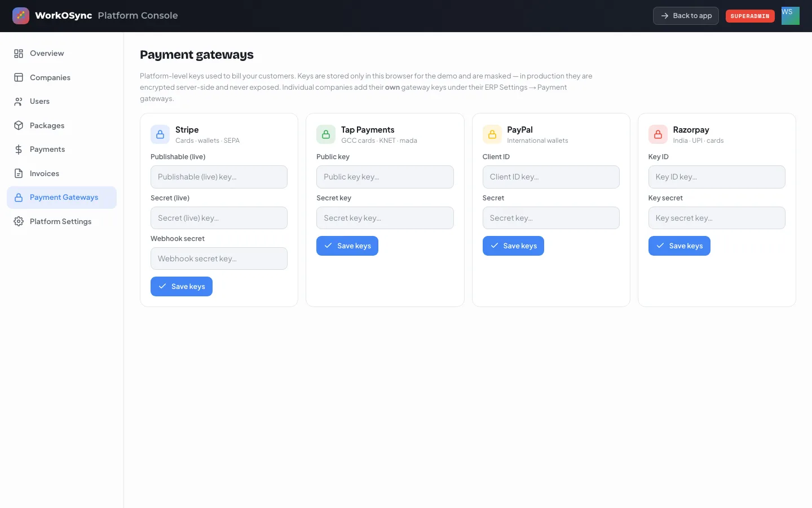Viewport: 812px width, 508px height.
Task: Open the Overview menu item
Action: click(x=62, y=54)
